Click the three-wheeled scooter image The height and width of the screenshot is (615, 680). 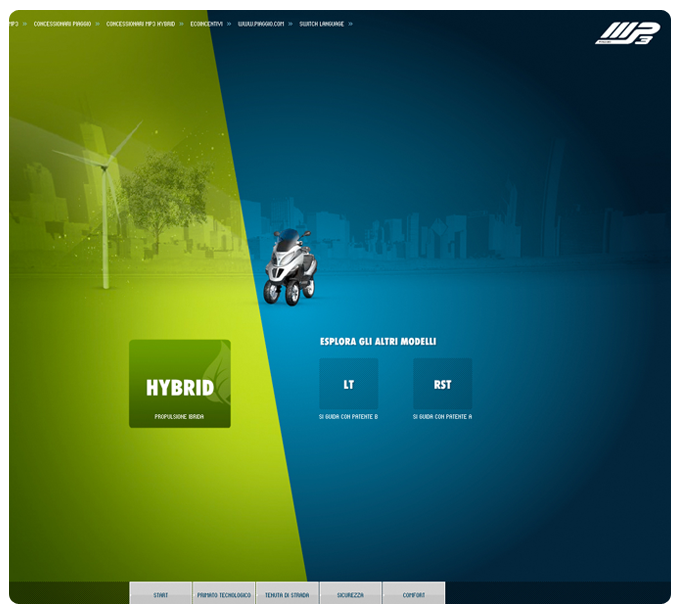(x=290, y=267)
